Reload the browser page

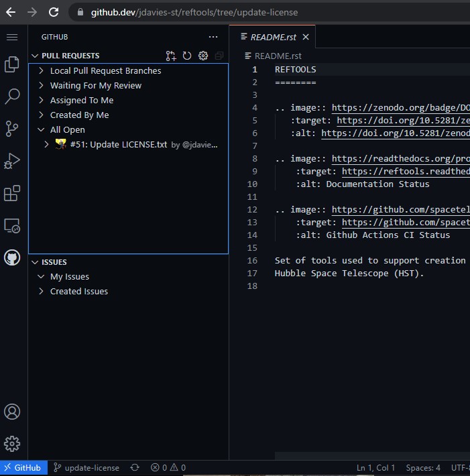pos(54,12)
